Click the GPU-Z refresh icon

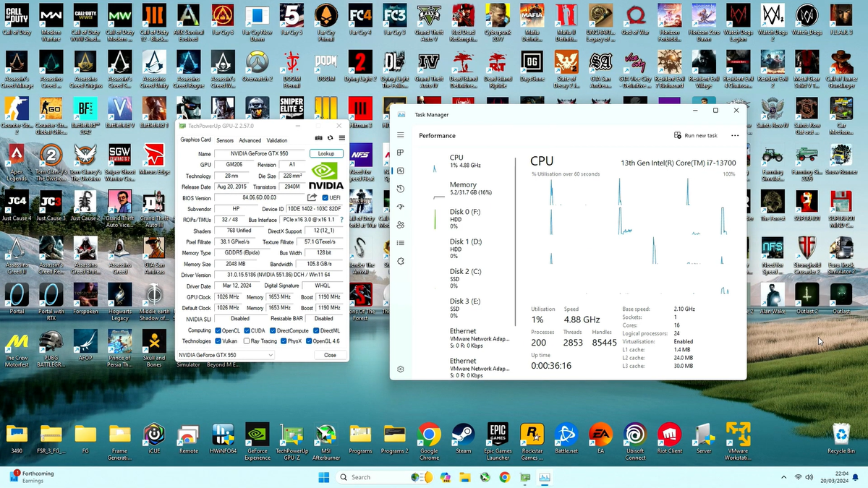click(330, 138)
